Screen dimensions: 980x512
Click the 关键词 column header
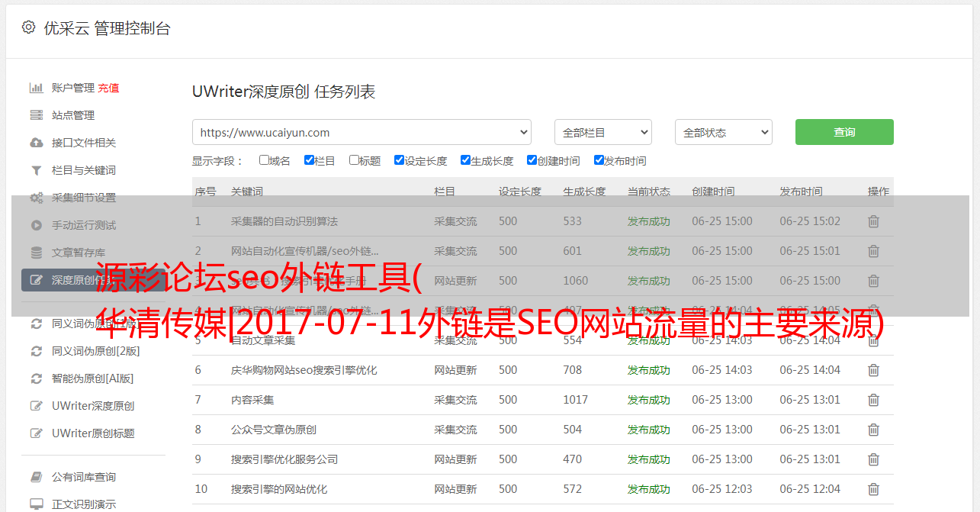click(247, 192)
